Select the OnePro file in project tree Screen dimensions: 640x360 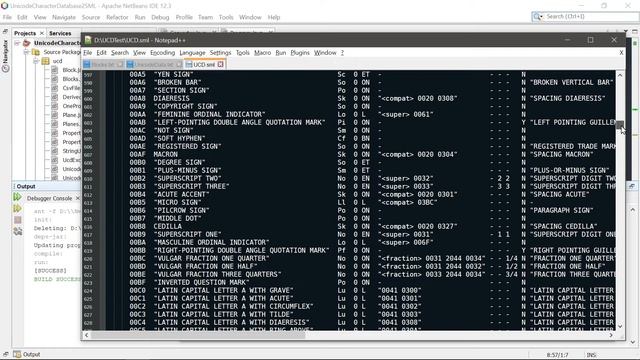click(x=66, y=106)
